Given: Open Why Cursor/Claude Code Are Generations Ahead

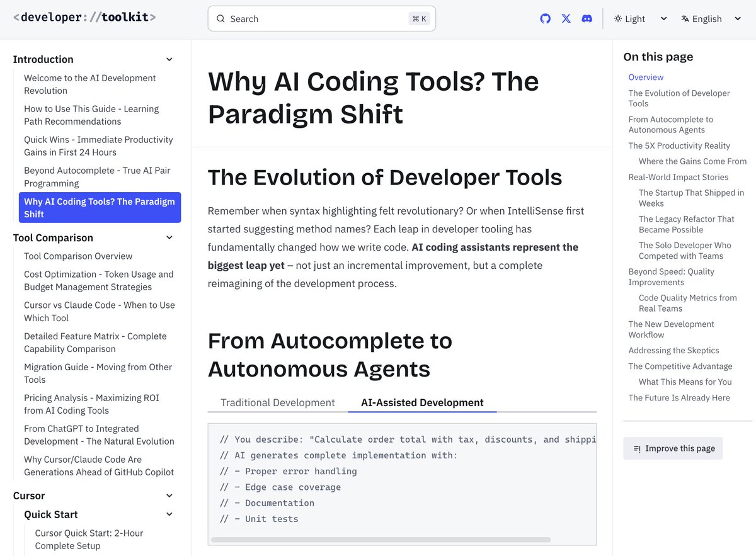Looking at the screenshot, I should click(x=99, y=466).
